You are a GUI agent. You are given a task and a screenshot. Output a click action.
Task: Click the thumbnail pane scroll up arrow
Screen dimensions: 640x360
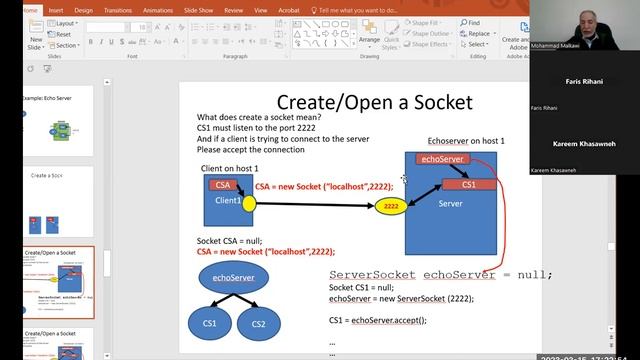tap(107, 82)
